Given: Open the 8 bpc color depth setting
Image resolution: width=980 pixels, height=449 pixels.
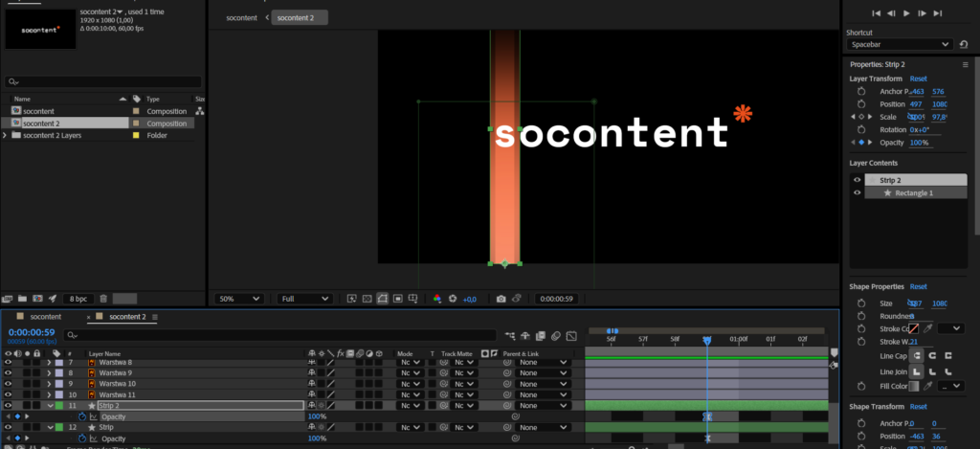Looking at the screenshot, I should pyautogui.click(x=78, y=299).
